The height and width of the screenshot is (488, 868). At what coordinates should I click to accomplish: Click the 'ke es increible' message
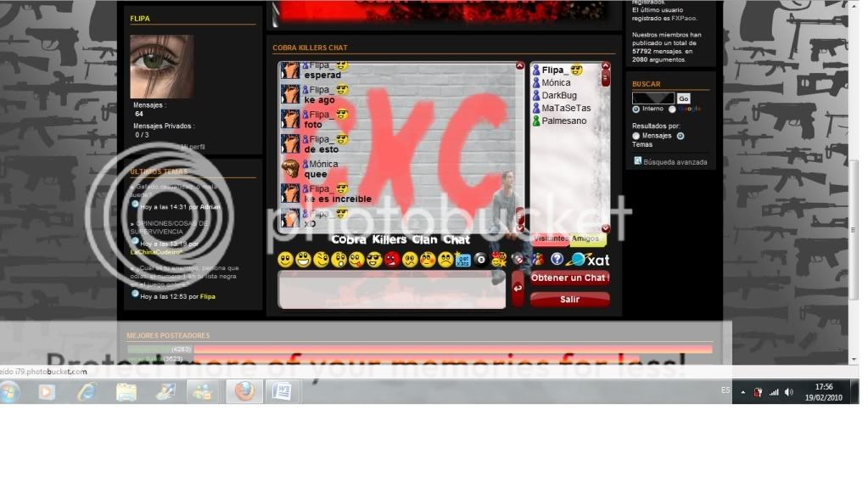point(338,199)
